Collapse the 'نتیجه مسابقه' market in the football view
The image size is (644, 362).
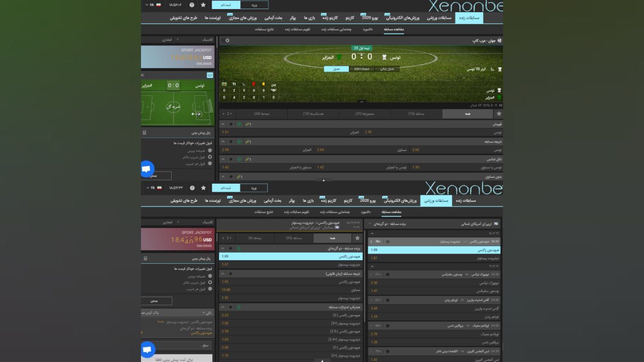pyautogui.click(x=223, y=142)
